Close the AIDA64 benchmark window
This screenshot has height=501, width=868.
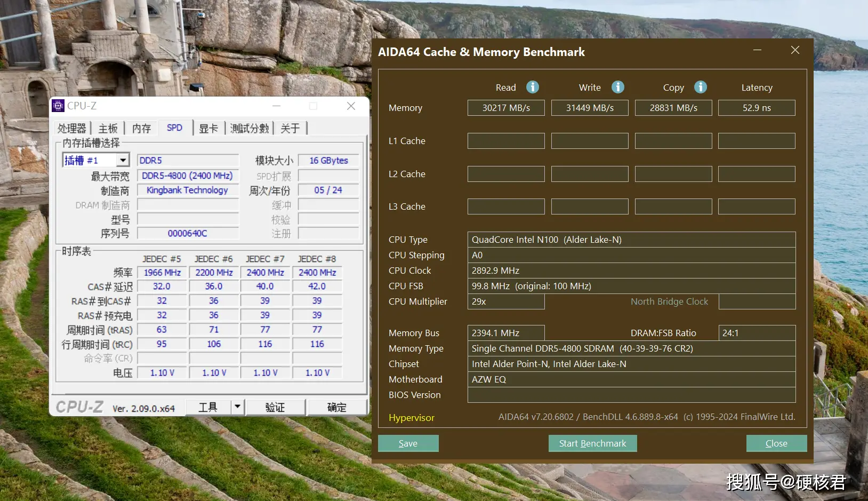(795, 50)
